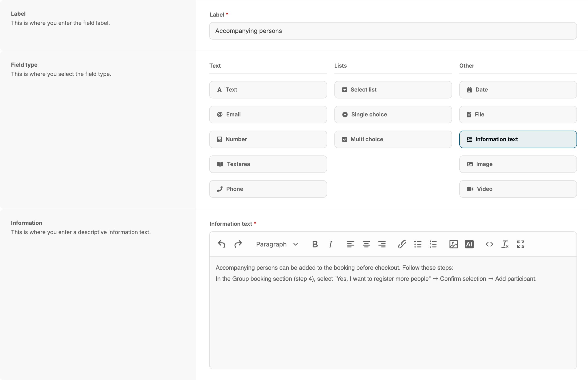Select the Information text field type
The width and height of the screenshot is (588, 380).
coord(518,139)
